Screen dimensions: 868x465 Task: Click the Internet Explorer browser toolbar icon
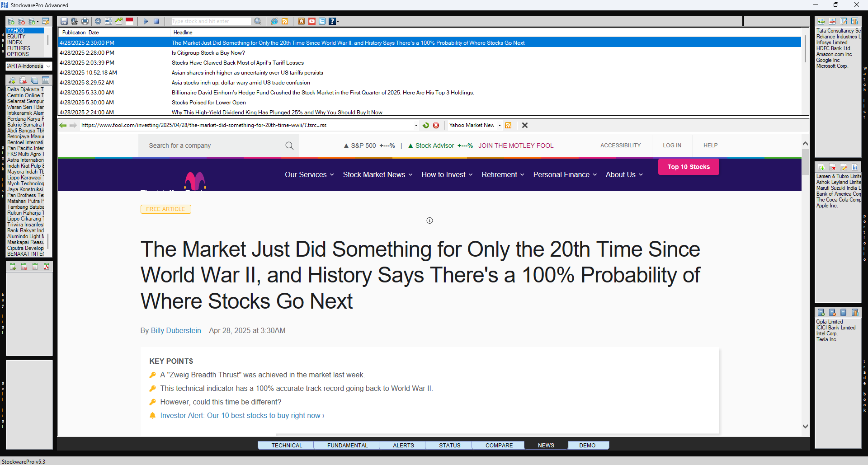click(274, 21)
